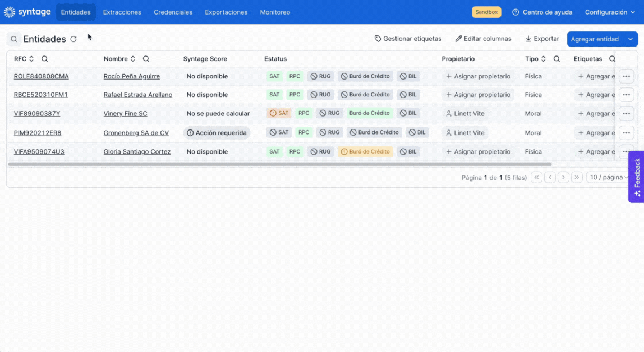This screenshot has width=644, height=352.
Task: Expand the Agregar entidad dropdown arrow
Action: [631, 39]
